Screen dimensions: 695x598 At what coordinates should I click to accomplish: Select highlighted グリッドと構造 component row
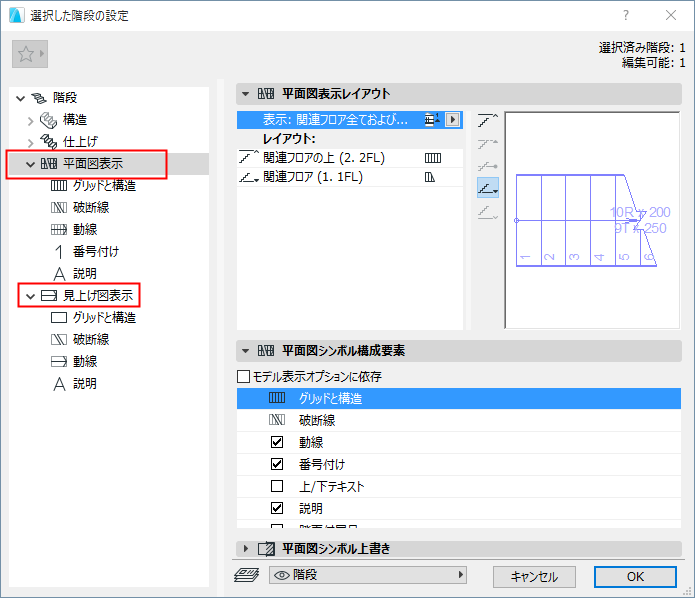pos(459,399)
